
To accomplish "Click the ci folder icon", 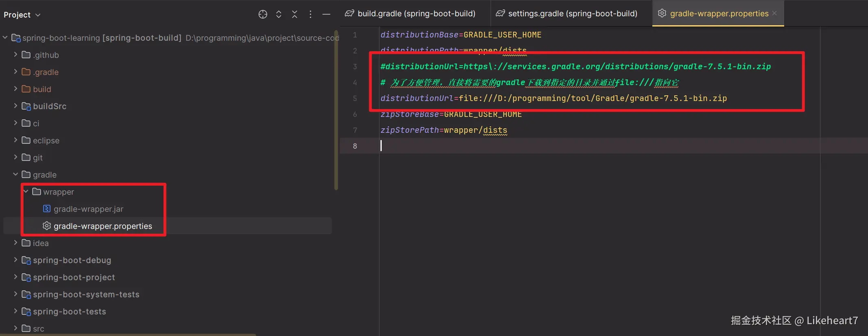I will 26,123.
